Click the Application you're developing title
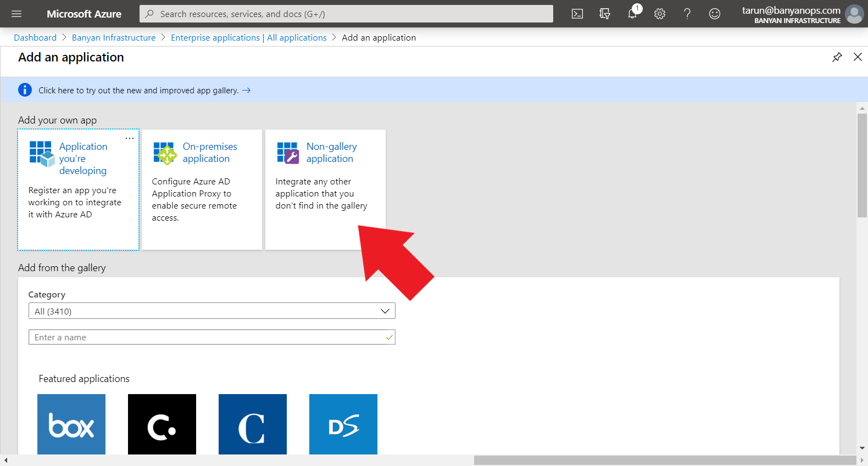Viewport: 868px width, 466px height. (84, 159)
